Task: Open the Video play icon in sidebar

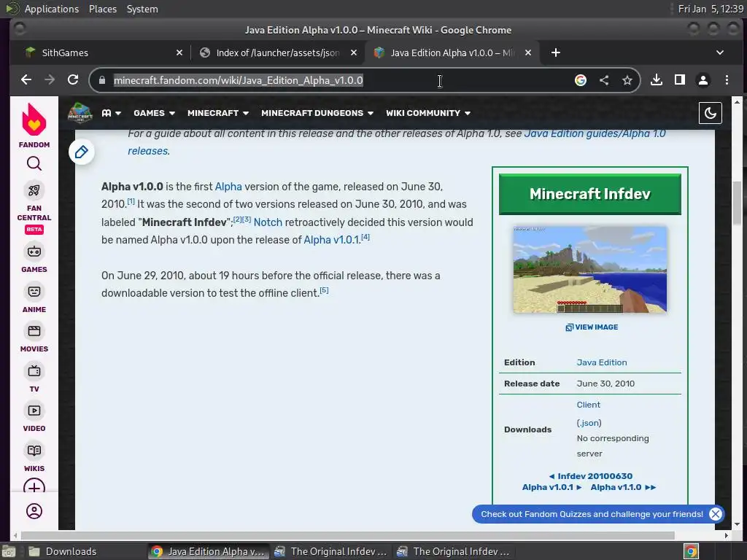Action: click(x=34, y=411)
